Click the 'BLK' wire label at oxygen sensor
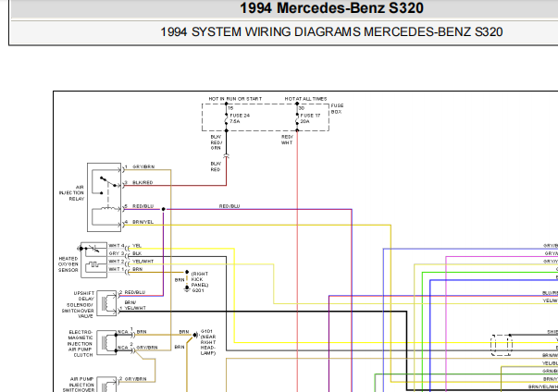Viewport: 558px width, 392px height. pos(137,253)
